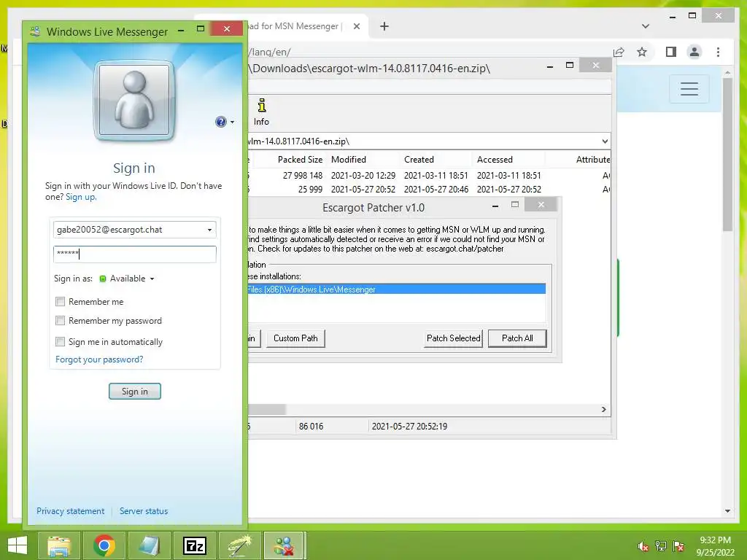Image resolution: width=747 pixels, height=560 pixels.
Task: Open the Messenger help icon menu
Action: 220,122
